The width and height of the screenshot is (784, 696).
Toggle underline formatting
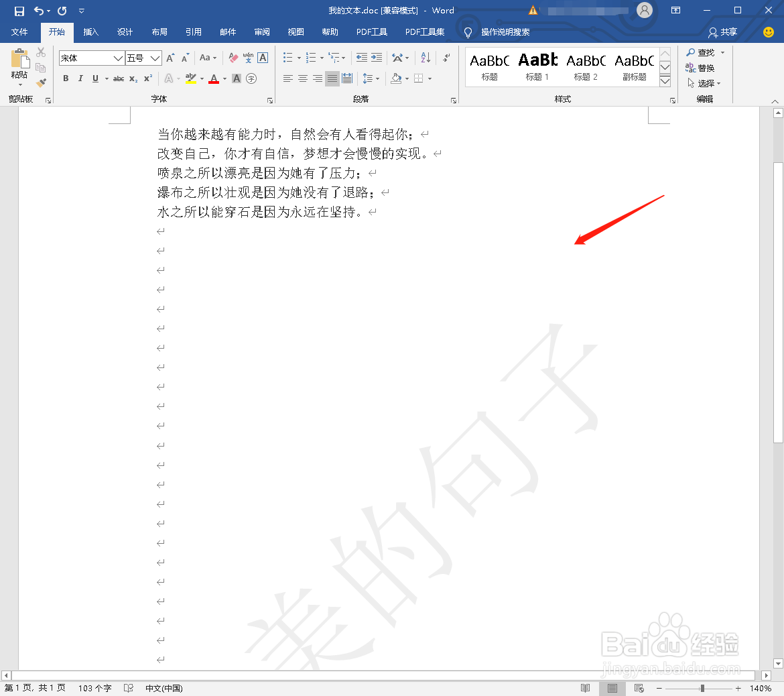click(95, 78)
